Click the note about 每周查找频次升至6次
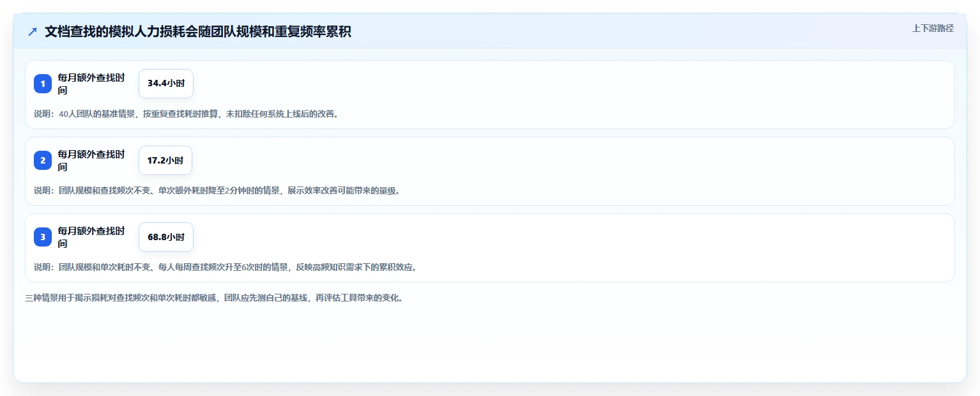This screenshot has height=396, width=980. point(226,267)
